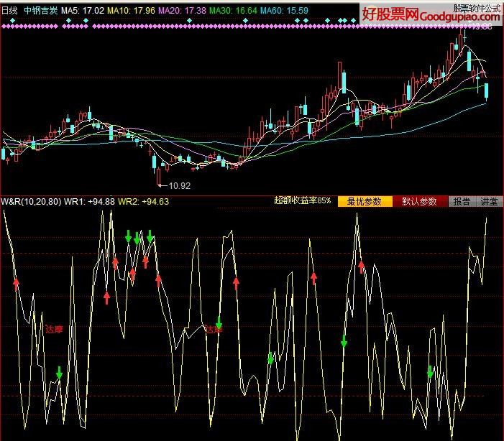
Task: Click the last cyan candlestick on the right edge
Action: click(x=486, y=91)
